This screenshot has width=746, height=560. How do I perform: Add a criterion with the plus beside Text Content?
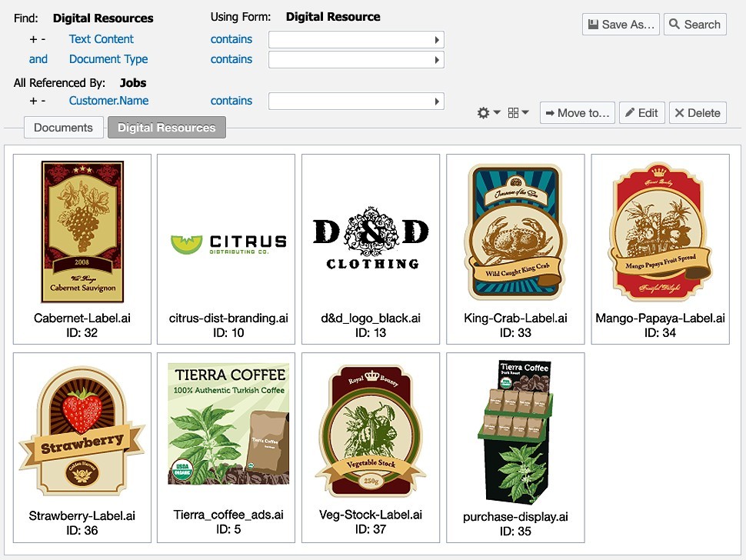[33, 39]
